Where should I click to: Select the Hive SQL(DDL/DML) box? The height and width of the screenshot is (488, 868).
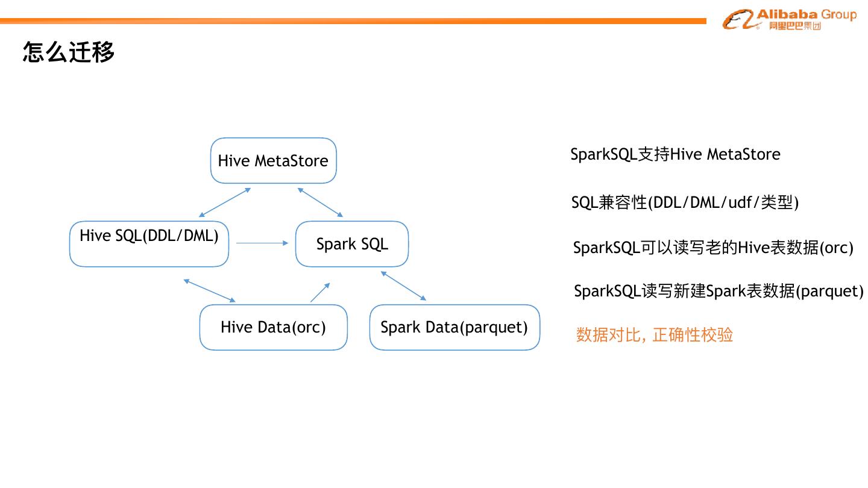coord(149,243)
